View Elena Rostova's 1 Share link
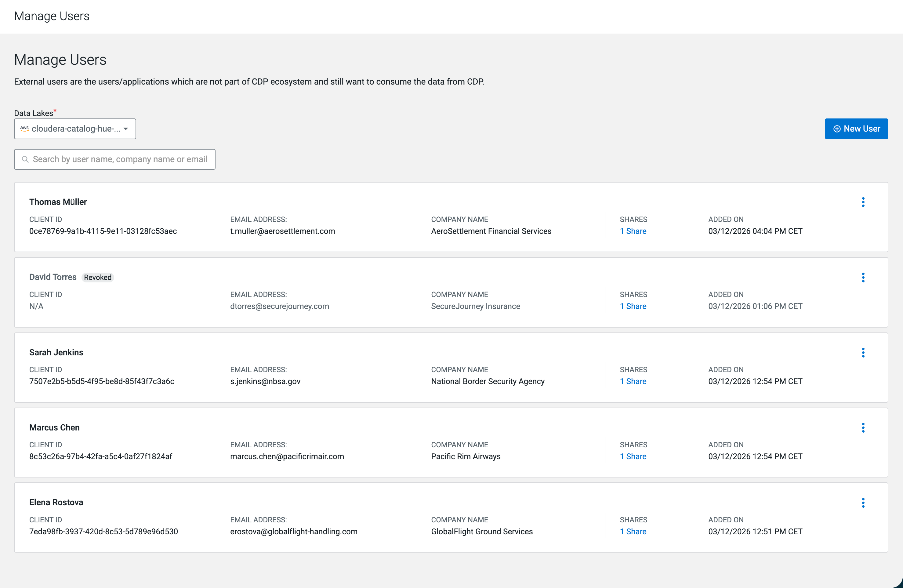Viewport: 903px width, 588px height. coord(633,532)
